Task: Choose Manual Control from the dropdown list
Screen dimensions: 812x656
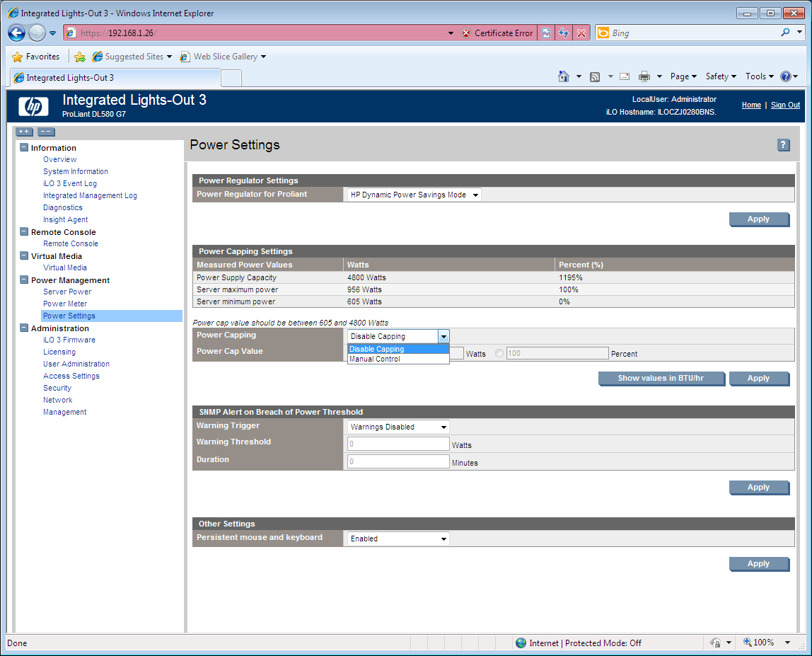Action: click(398, 359)
